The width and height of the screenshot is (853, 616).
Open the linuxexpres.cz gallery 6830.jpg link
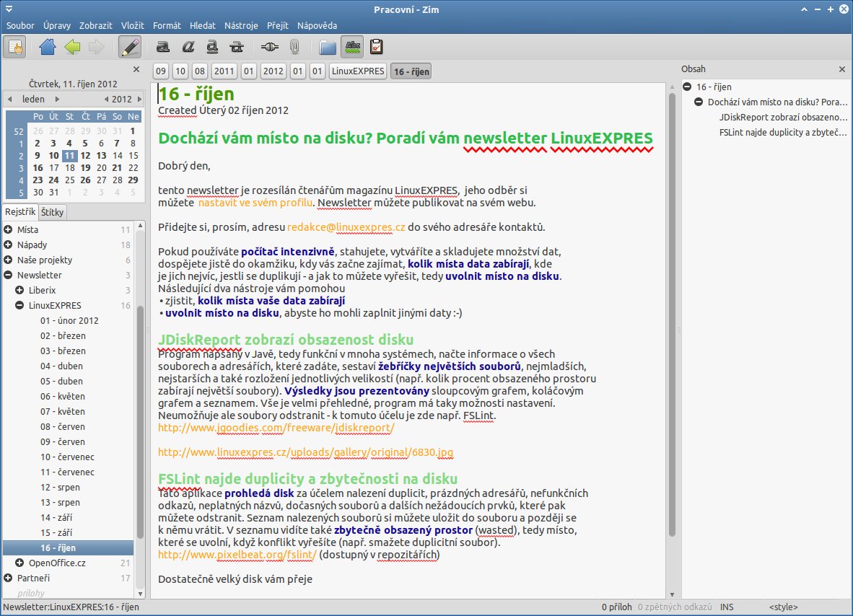pos(306,452)
